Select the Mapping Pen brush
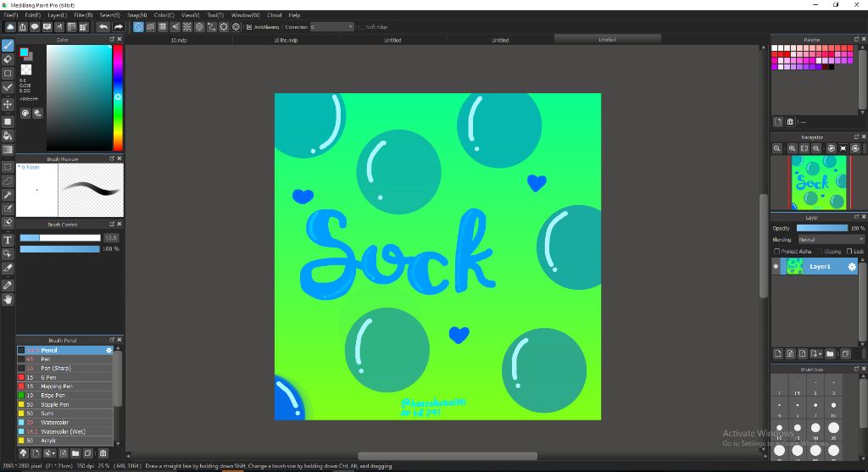 click(x=65, y=386)
